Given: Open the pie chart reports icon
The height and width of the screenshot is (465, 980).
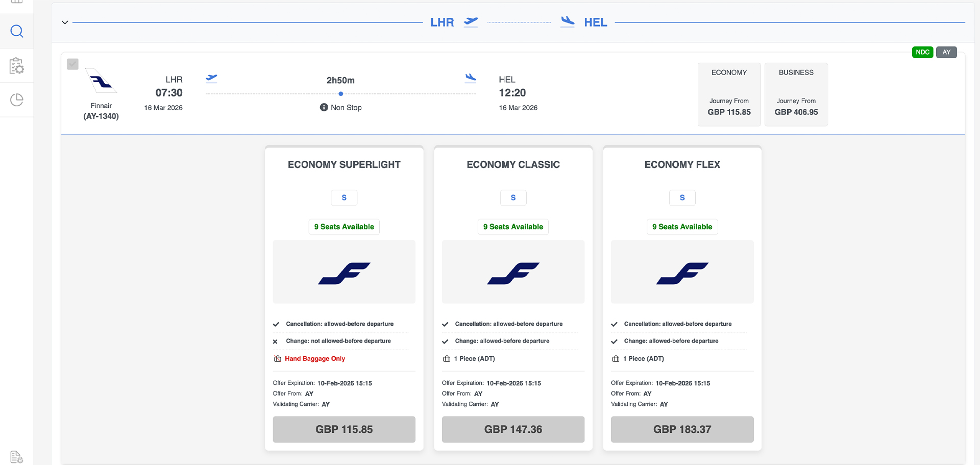Looking at the screenshot, I should [17, 100].
